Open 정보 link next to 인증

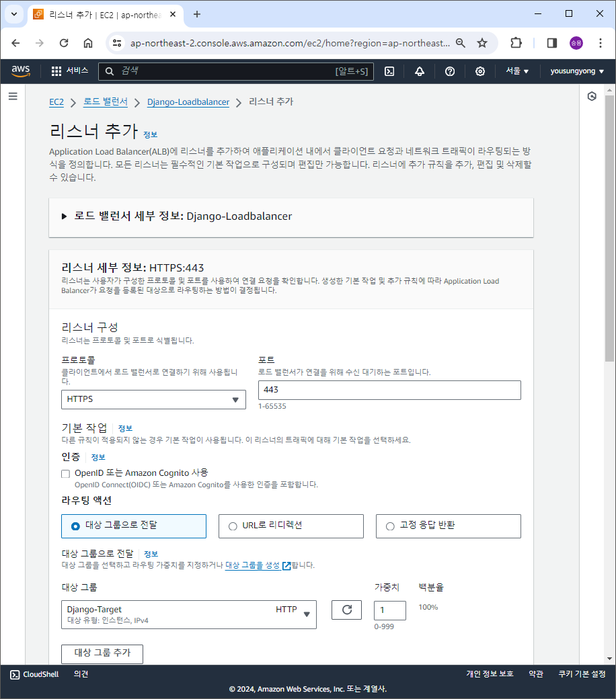click(98, 458)
